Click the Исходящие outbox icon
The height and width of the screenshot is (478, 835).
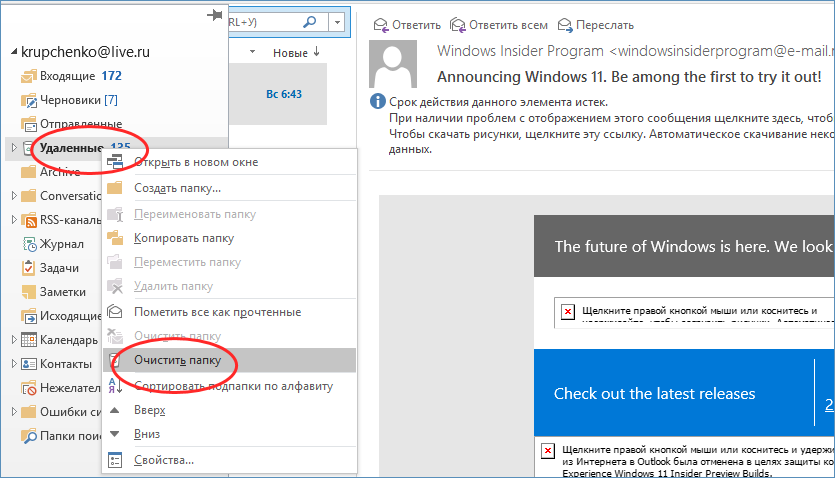pos(29,316)
